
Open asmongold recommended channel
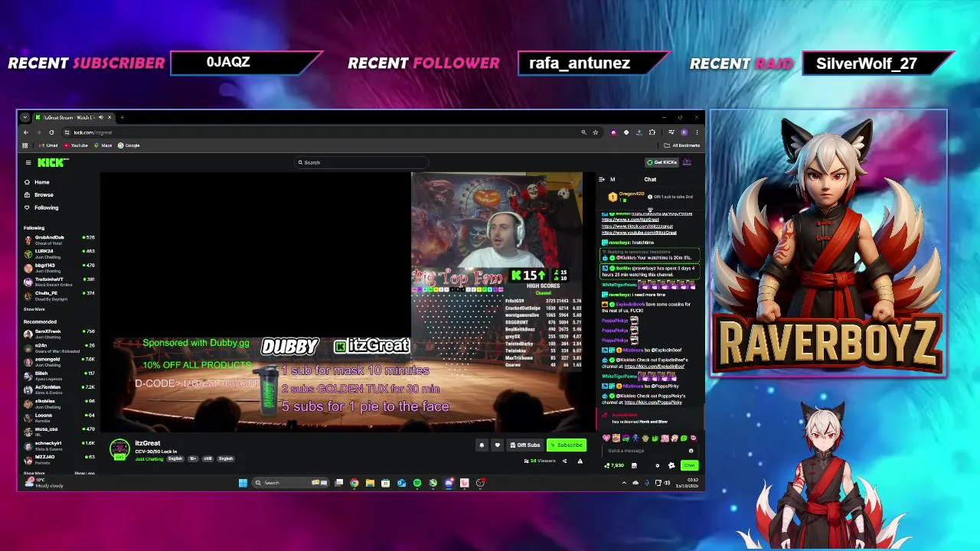[59, 361]
